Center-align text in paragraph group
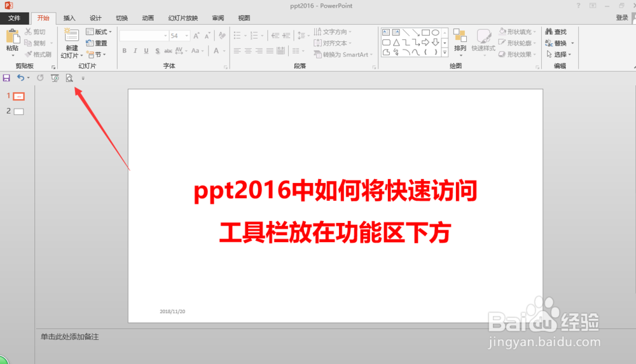The image size is (636, 364). click(x=248, y=51)
